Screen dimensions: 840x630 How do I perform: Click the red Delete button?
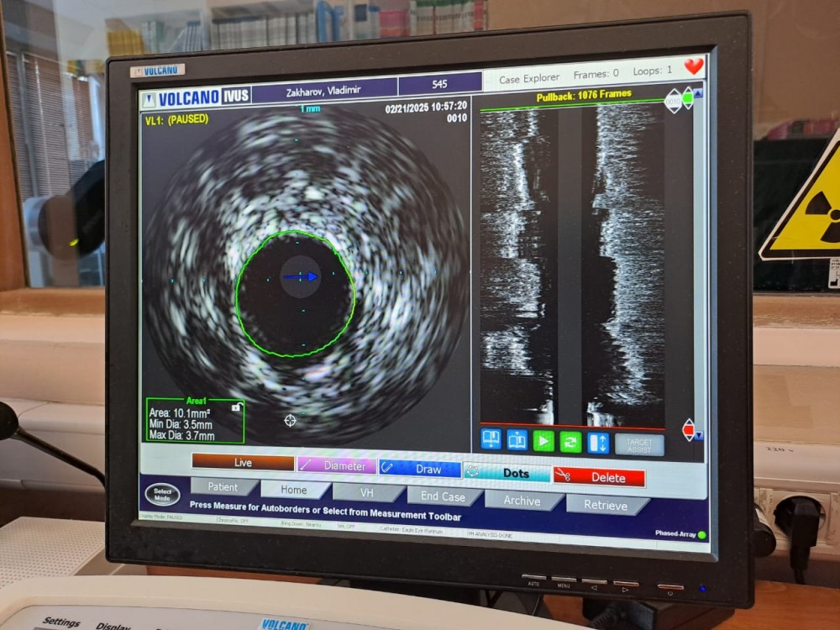pyautogui.click(x=598, y=477)
